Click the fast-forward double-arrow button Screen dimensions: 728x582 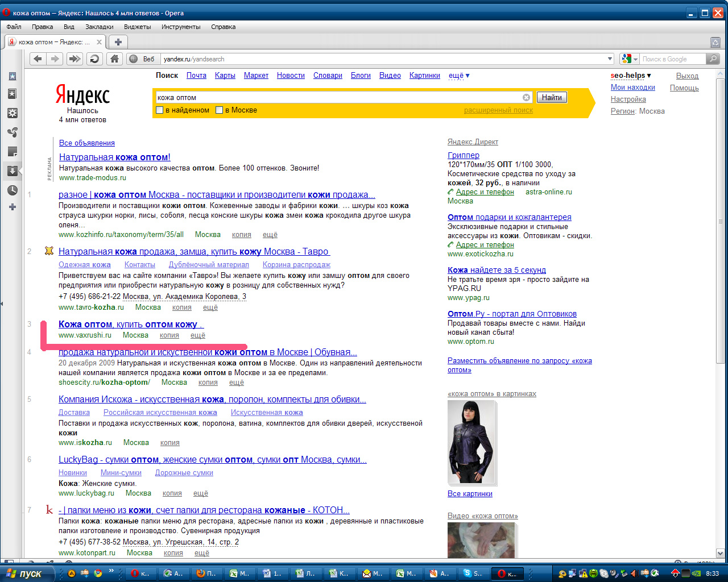[75, 59]
